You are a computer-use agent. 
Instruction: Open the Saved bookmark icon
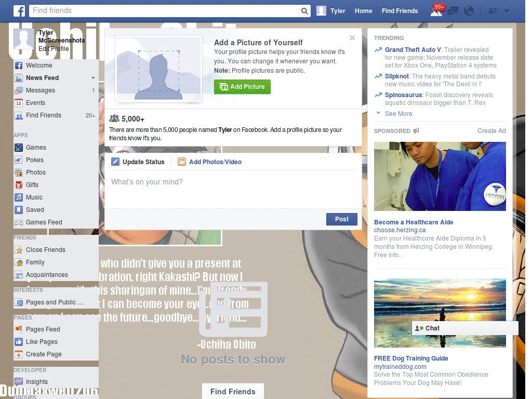tap(19, 210)
